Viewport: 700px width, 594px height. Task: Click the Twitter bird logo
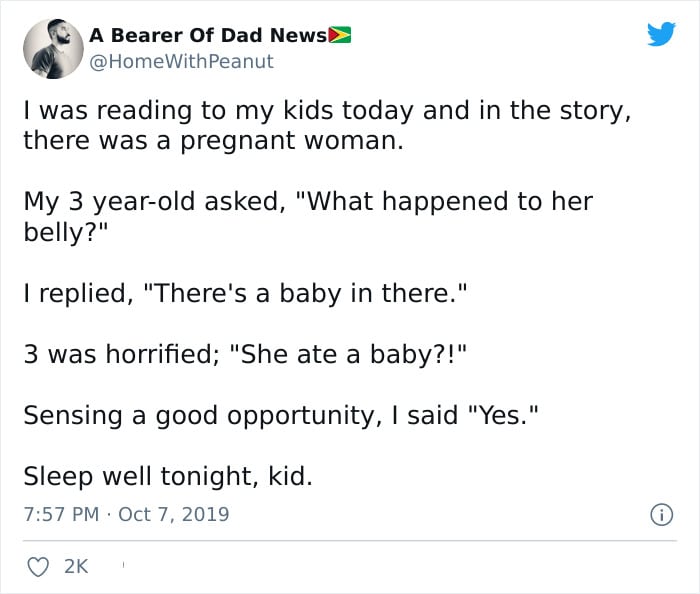[661, 34]
